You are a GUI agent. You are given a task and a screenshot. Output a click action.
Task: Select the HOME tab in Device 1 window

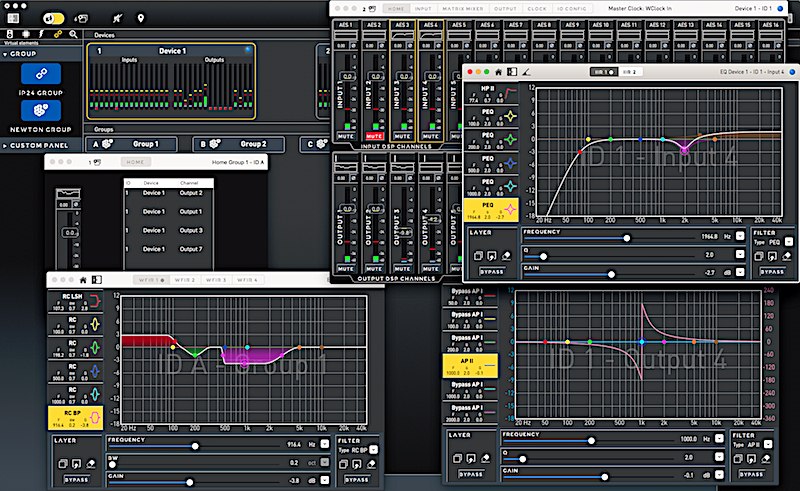[395, 9]
